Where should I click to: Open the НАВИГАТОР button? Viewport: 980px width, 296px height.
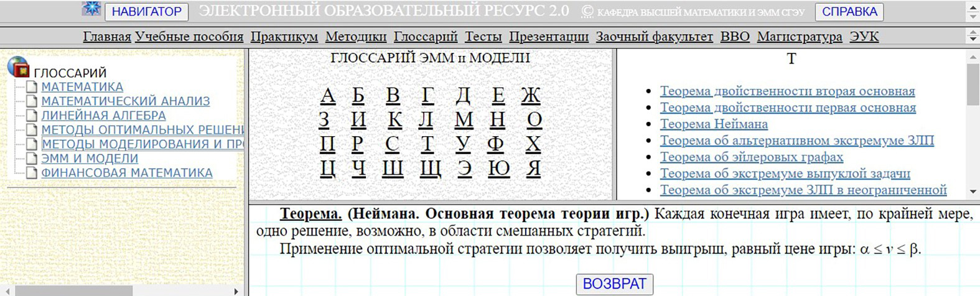(147, 12)
